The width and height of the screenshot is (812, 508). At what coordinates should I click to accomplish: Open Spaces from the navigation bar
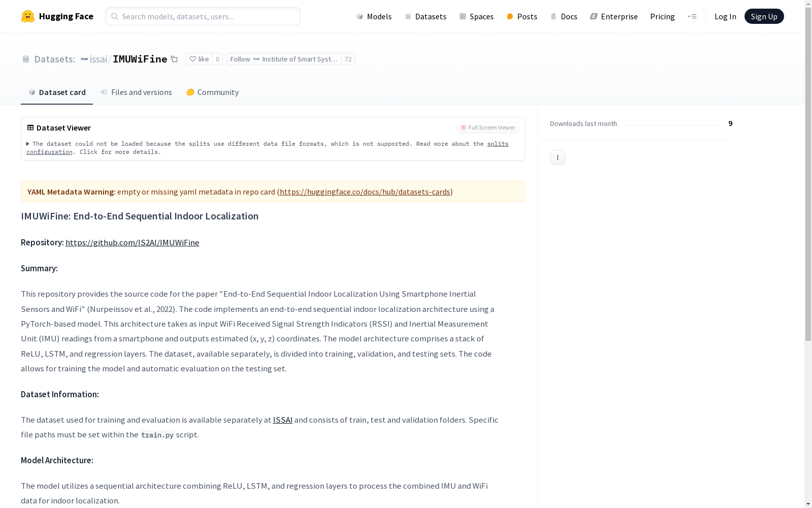click(x=477, y=16)
